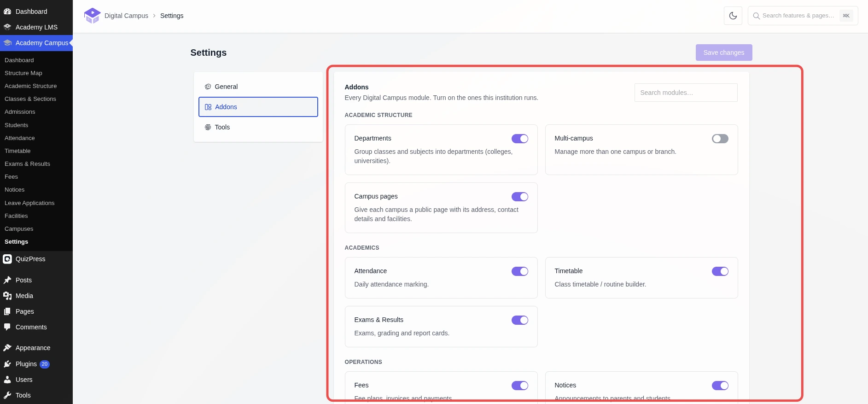Click the Tools target icon in settings
Image resolution: width=868 pixels, height=404 pixels.
(x=208, y=127)
